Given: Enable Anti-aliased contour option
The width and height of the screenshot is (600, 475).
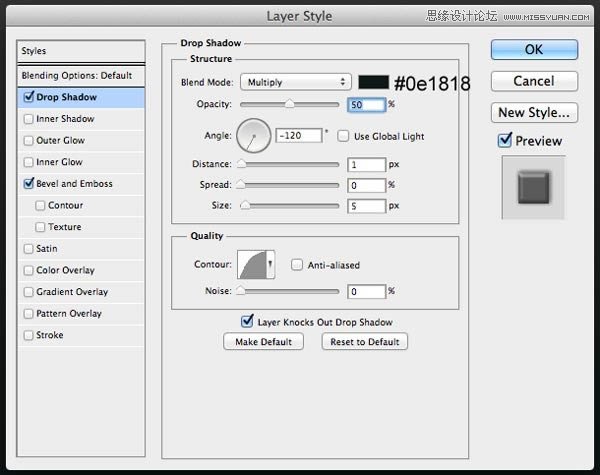Looking at the screenshot, I should click(297, 265).
